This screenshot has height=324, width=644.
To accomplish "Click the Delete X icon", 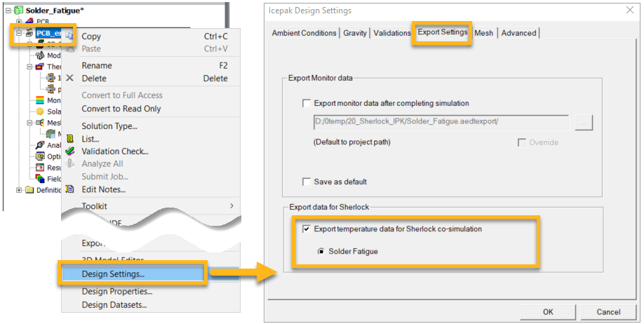I will tap(69, 79).
